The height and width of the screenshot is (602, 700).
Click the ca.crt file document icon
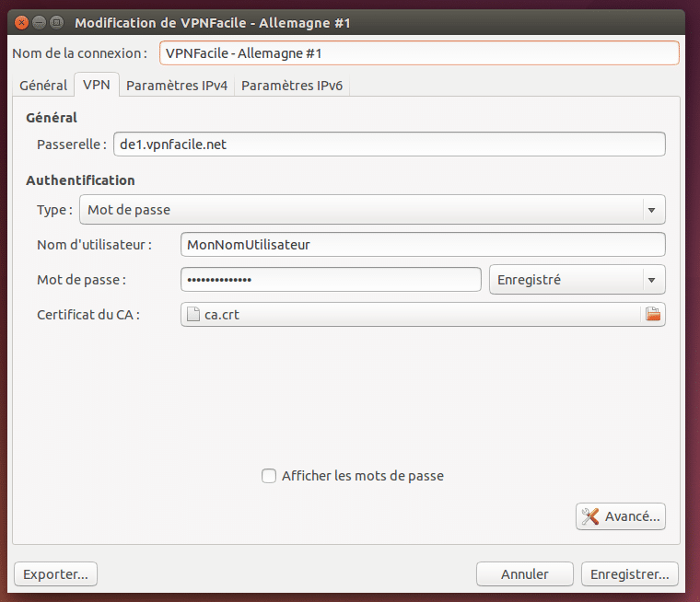point(193,314)
